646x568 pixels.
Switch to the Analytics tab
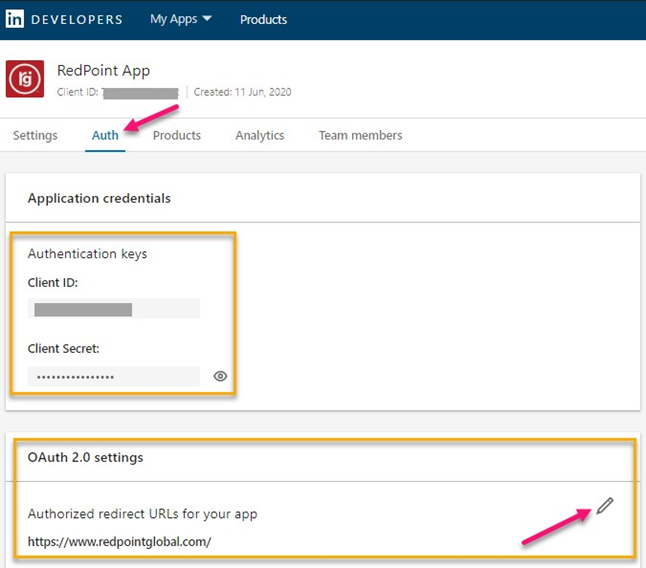click(260, 135)
